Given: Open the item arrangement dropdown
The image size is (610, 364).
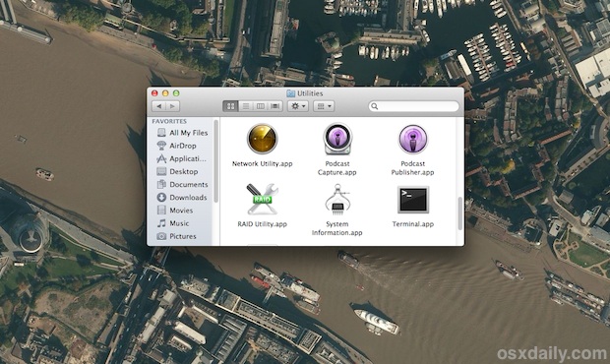Looking at the screenshot, I should pyautogui.click(x=324, y=106).
